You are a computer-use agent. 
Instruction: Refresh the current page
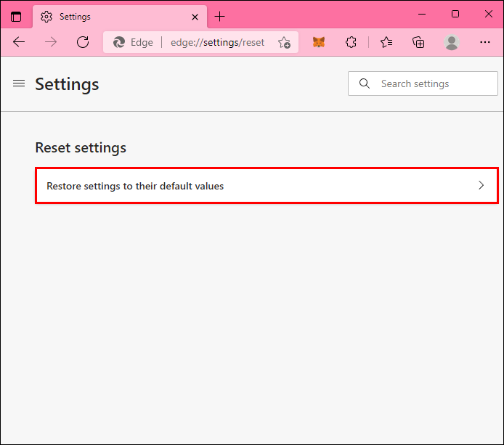[83, 42]
